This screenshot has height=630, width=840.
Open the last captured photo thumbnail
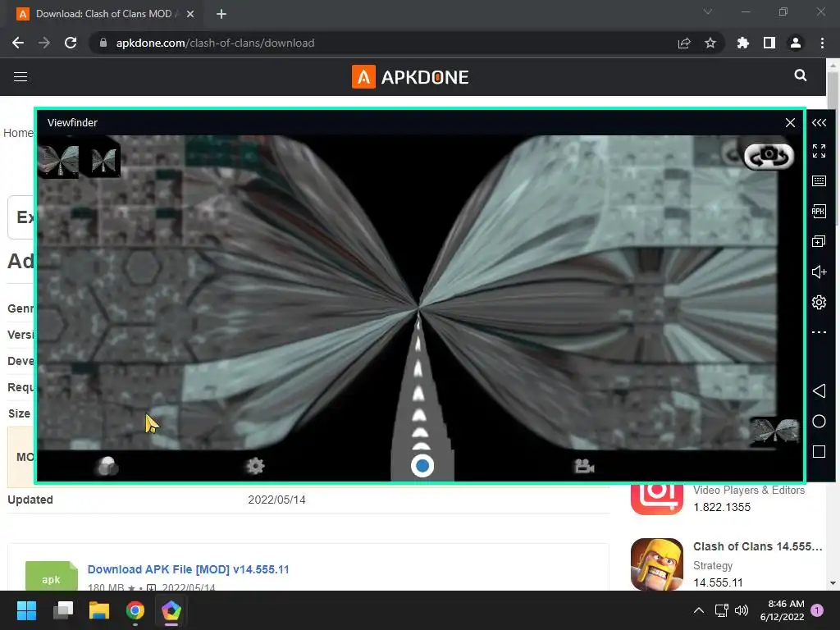coord(774,431)
